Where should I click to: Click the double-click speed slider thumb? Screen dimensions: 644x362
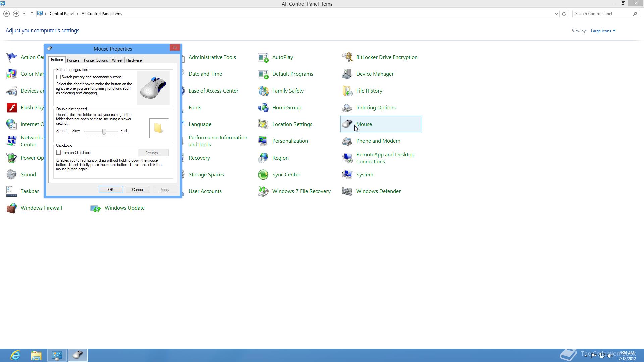[104, 132]
